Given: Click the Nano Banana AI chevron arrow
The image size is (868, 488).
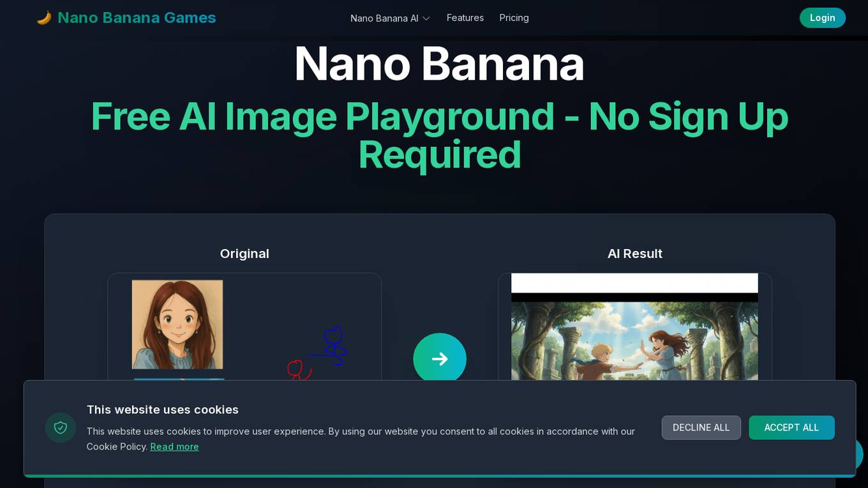Looking at the screenshot, I should pos(426,19).
